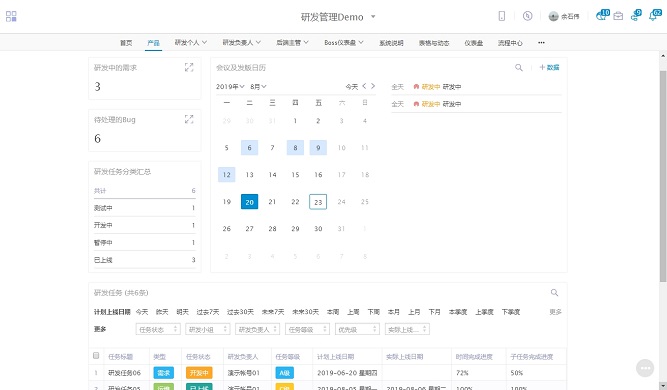Click the search icon in the 研发任务 panel

pyautogui.click(x=554, y=292)
